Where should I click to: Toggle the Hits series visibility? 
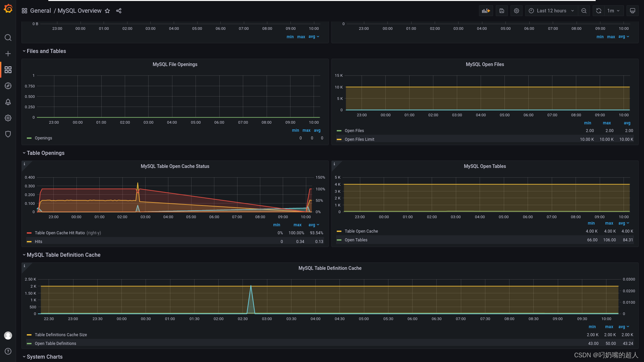pos(39,242)
